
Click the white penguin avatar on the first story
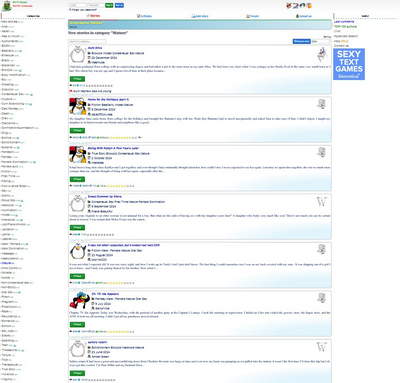78,55
